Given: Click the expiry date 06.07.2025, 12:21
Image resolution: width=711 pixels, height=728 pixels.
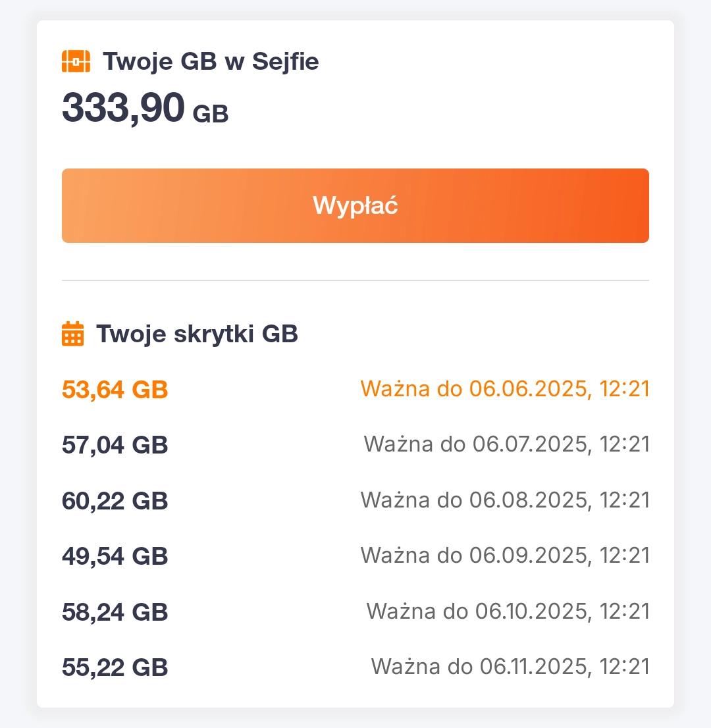Looking at the screenshot, I should pos(507,444).
